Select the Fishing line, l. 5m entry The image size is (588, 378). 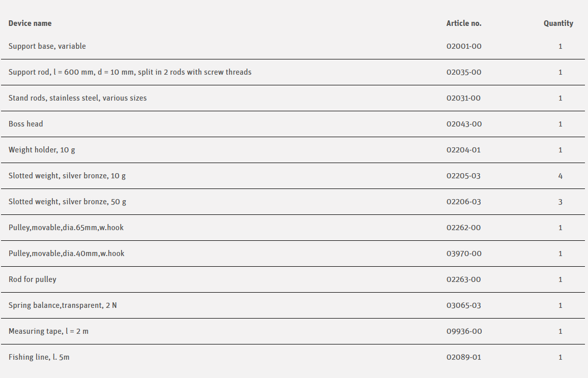coord(39,357)
